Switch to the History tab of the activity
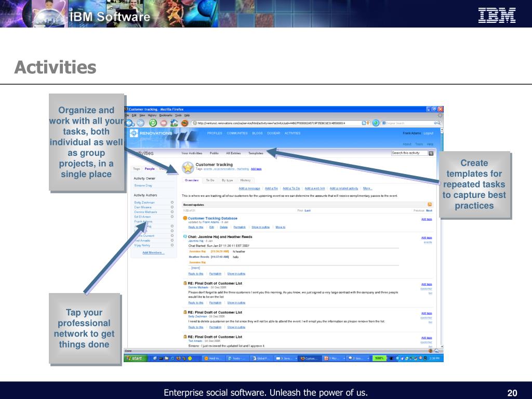 [245, 180]
